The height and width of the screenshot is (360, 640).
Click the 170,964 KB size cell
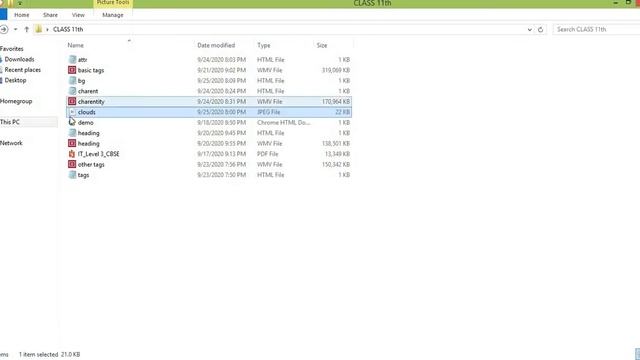(336, 102)
